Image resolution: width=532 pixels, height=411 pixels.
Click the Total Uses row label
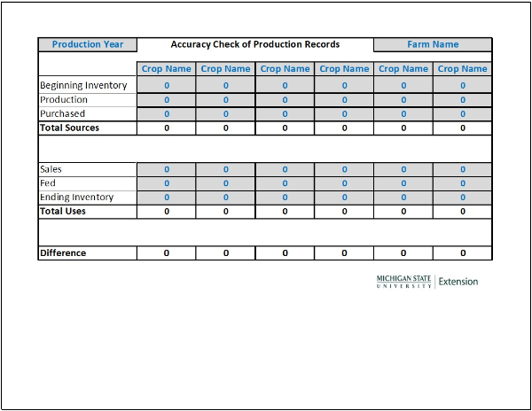pos(64,212)
